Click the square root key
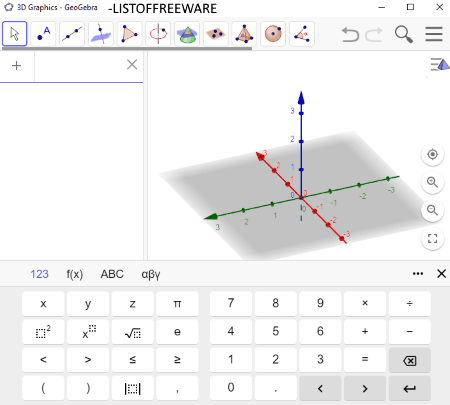Image resolution: width=450 pixels, height=405 pixels. (x=133, y=332)
